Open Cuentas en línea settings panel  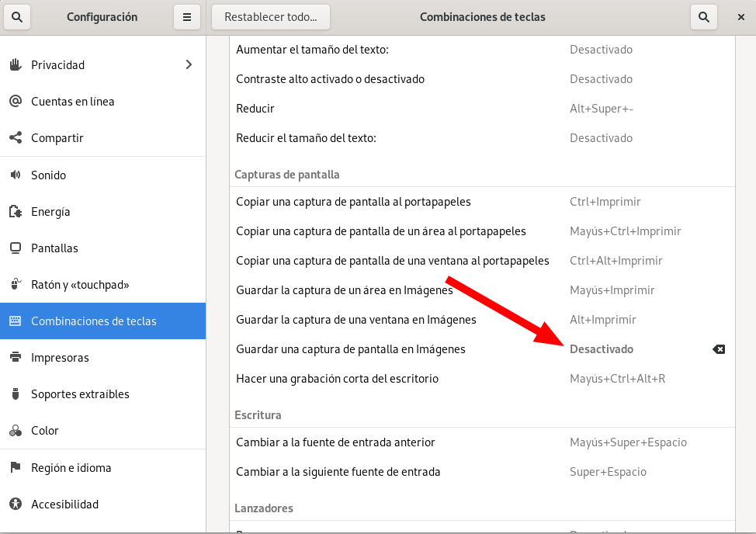click(x=72, y=102)
